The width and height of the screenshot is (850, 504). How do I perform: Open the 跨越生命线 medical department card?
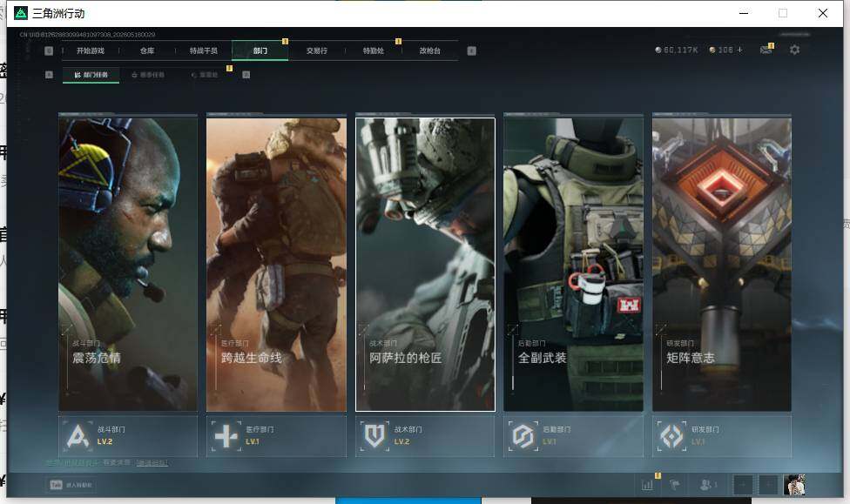[276, 264]
